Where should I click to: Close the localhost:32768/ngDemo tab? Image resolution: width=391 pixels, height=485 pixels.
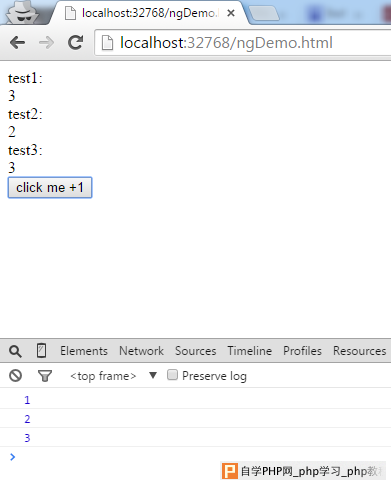click(x=231, y=13)
